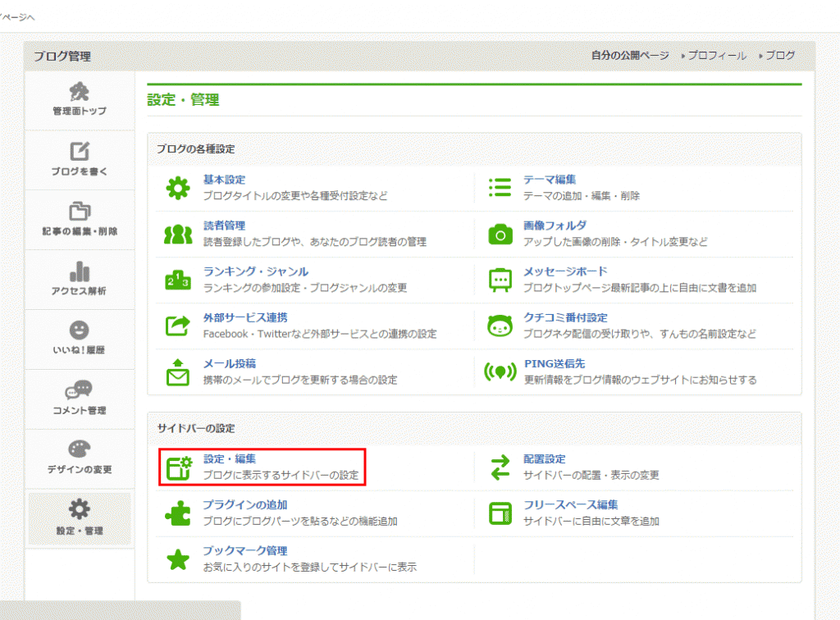Click the 画像フォルダ camera icon
840x620 pixels.
[x=500, y=235]
